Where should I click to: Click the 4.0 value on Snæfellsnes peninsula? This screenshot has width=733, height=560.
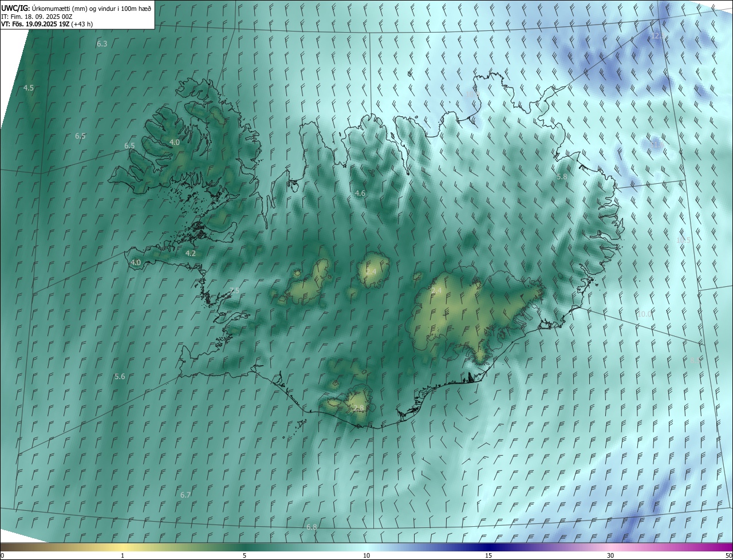pyautogui.click(x=136, y=262)
